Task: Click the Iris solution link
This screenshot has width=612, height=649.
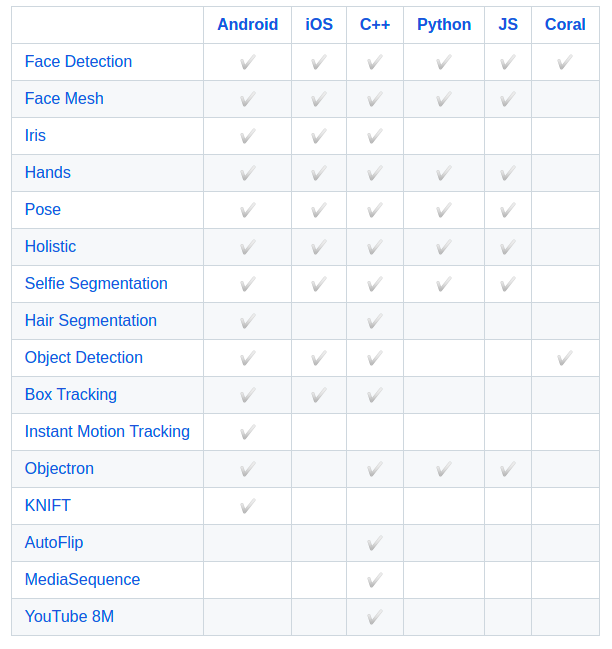Action: (35, 135)
